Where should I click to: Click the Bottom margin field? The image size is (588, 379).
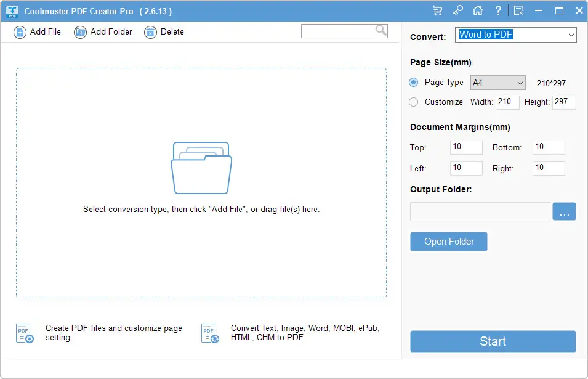point(549,147)
